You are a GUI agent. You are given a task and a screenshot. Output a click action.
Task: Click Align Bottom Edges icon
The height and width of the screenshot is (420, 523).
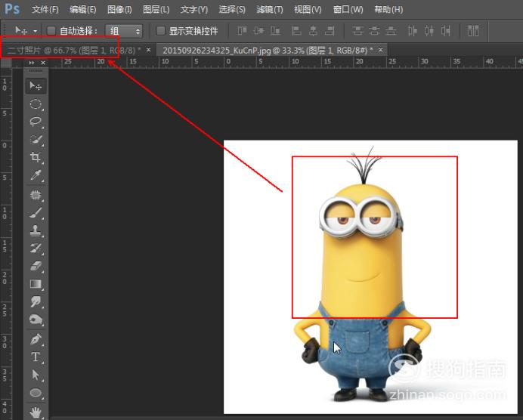pos(275,31)
